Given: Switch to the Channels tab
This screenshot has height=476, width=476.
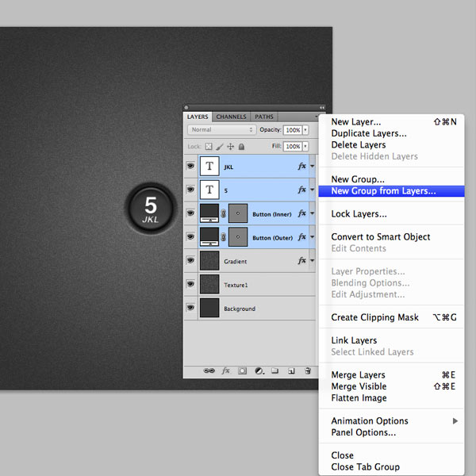Looking at the screenshot, I should 231,117.
